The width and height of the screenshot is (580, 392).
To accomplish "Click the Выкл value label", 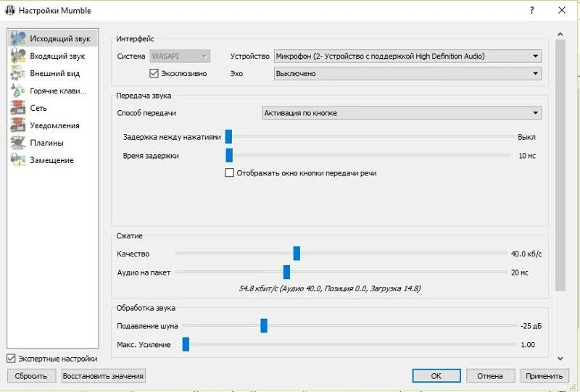I will [527, 137].
